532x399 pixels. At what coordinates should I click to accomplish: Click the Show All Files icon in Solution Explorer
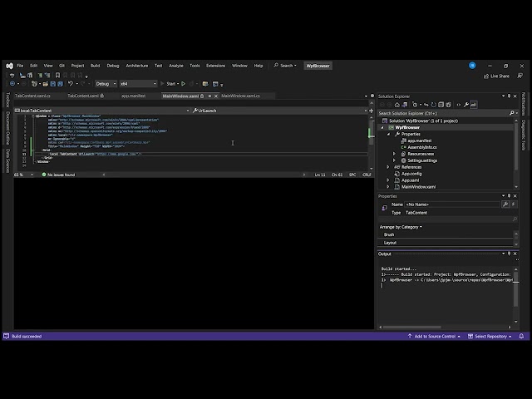[448, 105]
